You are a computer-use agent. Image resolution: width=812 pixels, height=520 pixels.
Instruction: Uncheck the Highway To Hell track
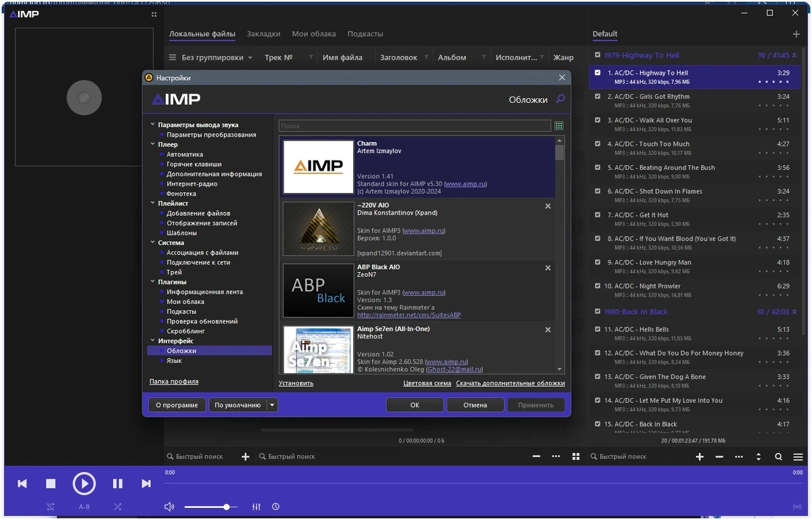tap(597, 72)
